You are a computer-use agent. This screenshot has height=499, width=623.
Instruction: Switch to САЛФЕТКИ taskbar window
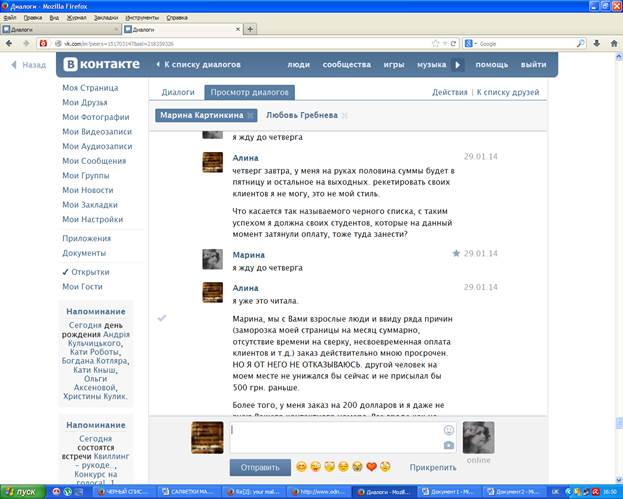pyautogui.click(x=188, y=492)
